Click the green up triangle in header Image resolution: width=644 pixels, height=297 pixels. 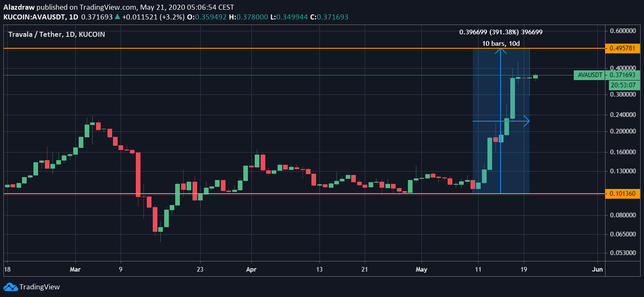tap(117, 17)
